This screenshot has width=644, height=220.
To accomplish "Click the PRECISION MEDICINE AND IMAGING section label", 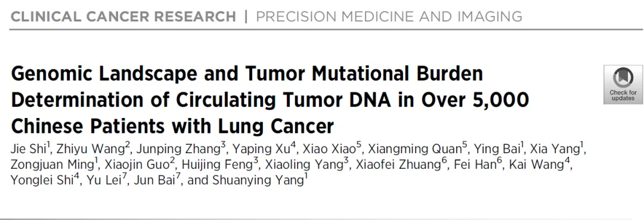I will coord(389,17).
